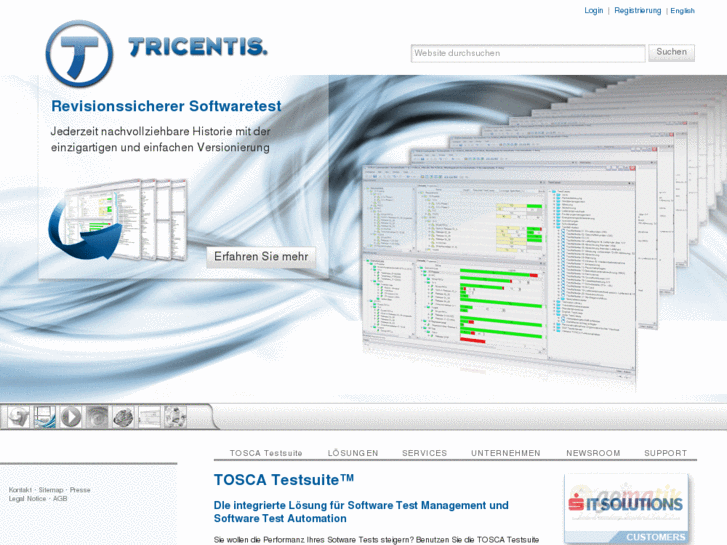Open the UNTERNEHMEN menu item

[506, 453]
